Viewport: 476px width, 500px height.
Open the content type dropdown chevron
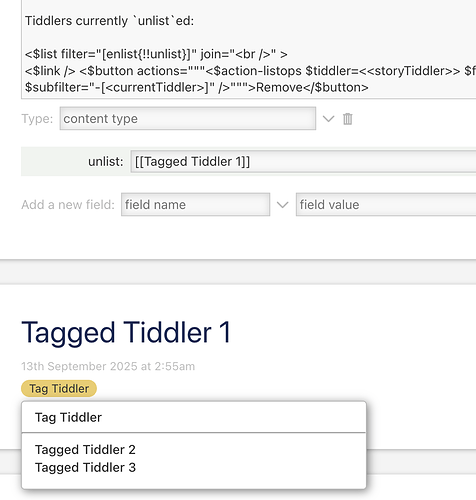coord(328,119)
